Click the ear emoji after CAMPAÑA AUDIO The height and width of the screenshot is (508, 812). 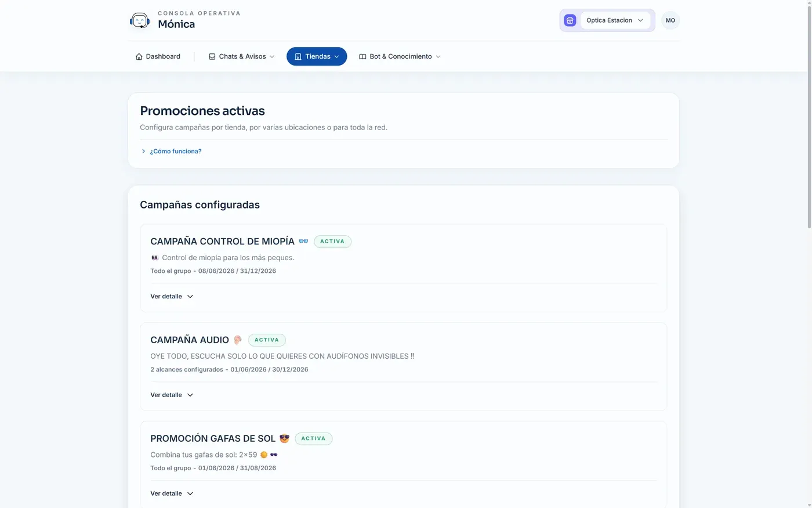(x=237, y=340)
